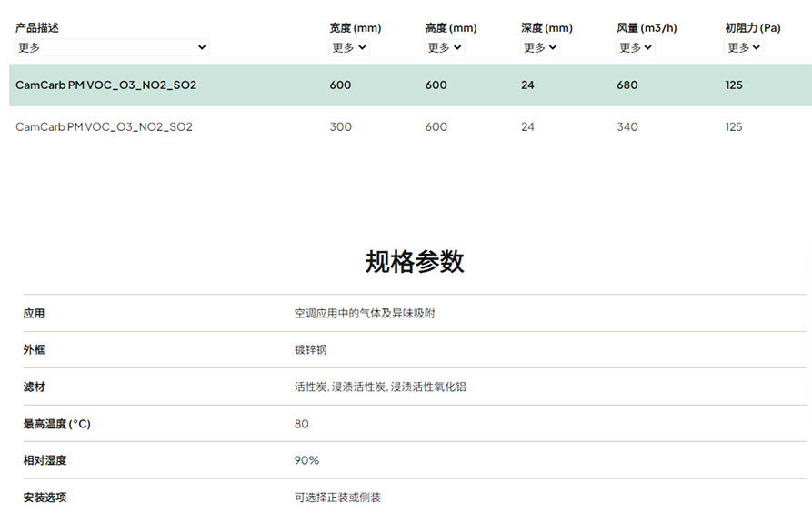Select highlighted CamCarb PM VOC_O3_NO2_SO2 row, width 600
812x523 pixels.
pos(410,85)
